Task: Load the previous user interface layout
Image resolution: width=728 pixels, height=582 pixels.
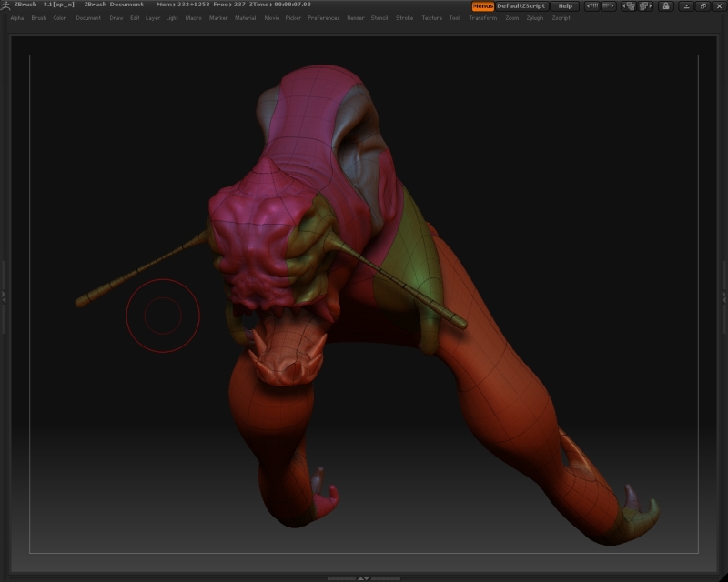Action: click(x=628, y=6)
